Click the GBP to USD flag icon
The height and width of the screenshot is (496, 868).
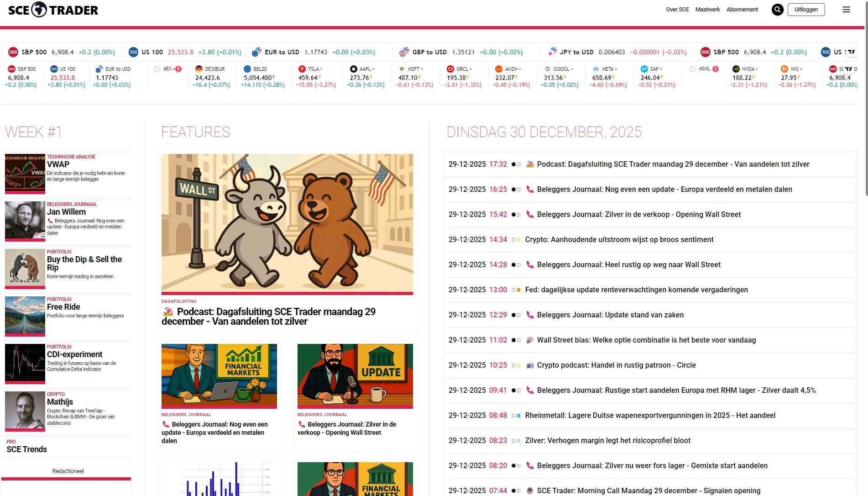pos(404,52)
